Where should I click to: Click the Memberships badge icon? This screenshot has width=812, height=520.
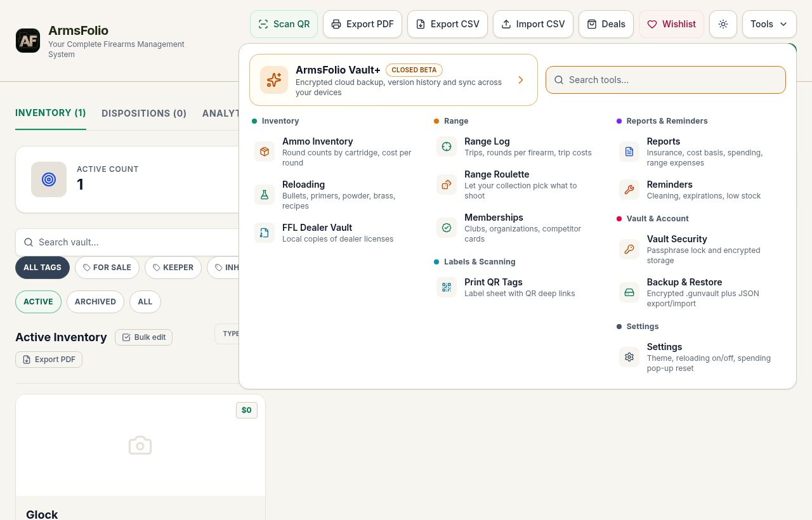pyautogui.click(x=447, y=228)
